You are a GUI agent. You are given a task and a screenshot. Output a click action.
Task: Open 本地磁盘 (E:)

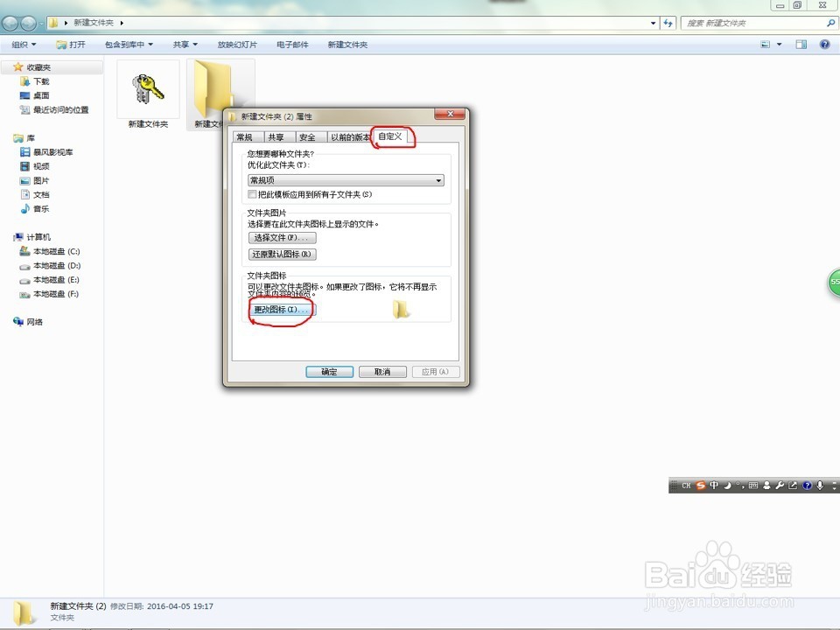[x=56, y=280]
